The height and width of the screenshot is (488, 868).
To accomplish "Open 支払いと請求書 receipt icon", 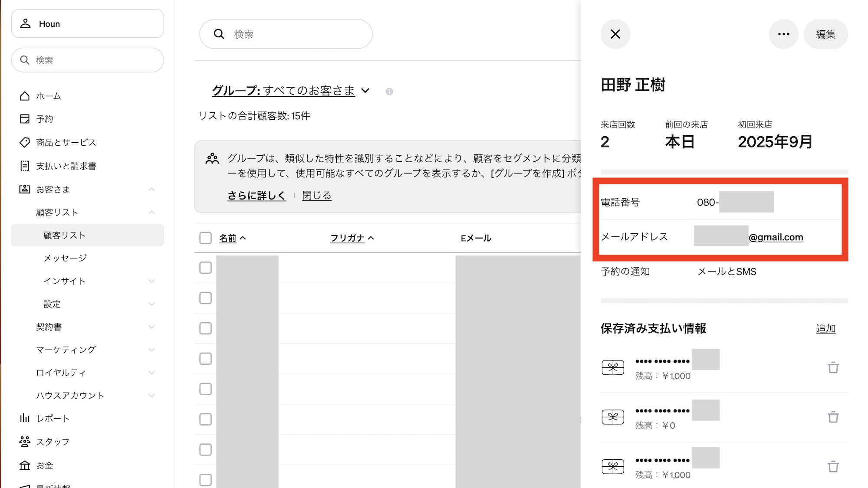I will (25, 166).
